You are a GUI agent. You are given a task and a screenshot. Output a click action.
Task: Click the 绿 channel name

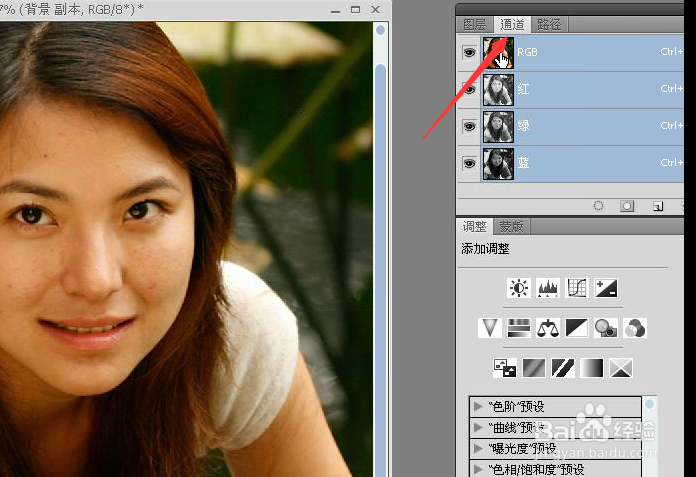523,126
